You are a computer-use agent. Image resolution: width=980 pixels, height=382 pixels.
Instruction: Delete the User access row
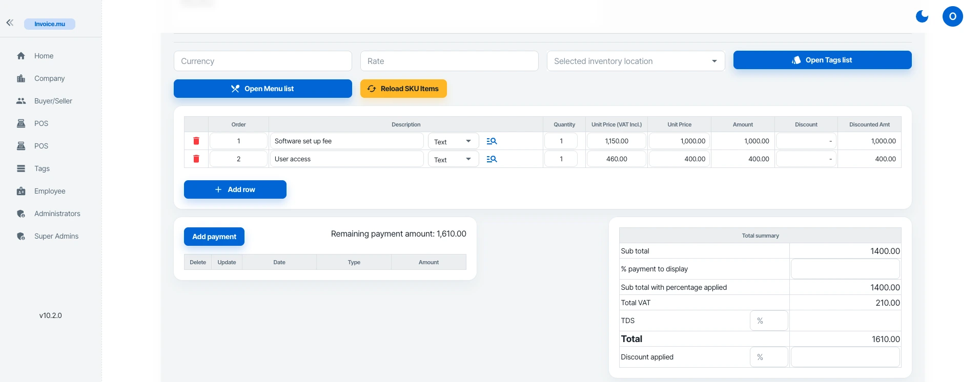click(196, 159)
